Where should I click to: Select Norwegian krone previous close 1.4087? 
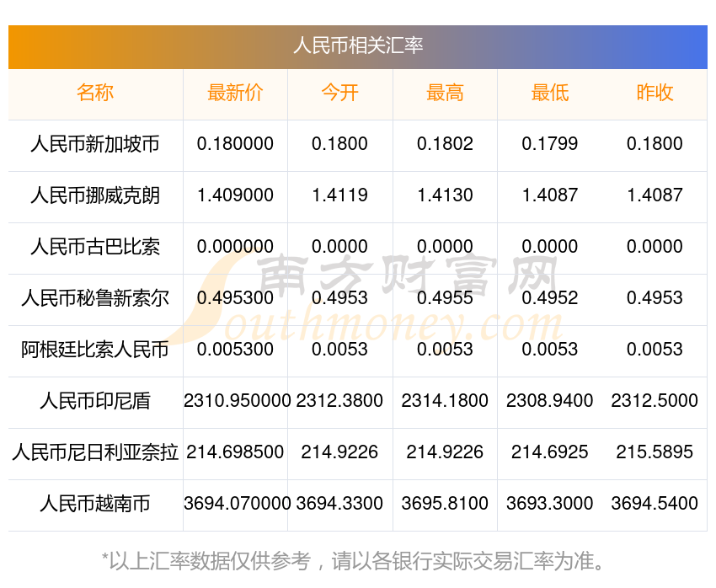pyautogui.click(x=655, y=195)
